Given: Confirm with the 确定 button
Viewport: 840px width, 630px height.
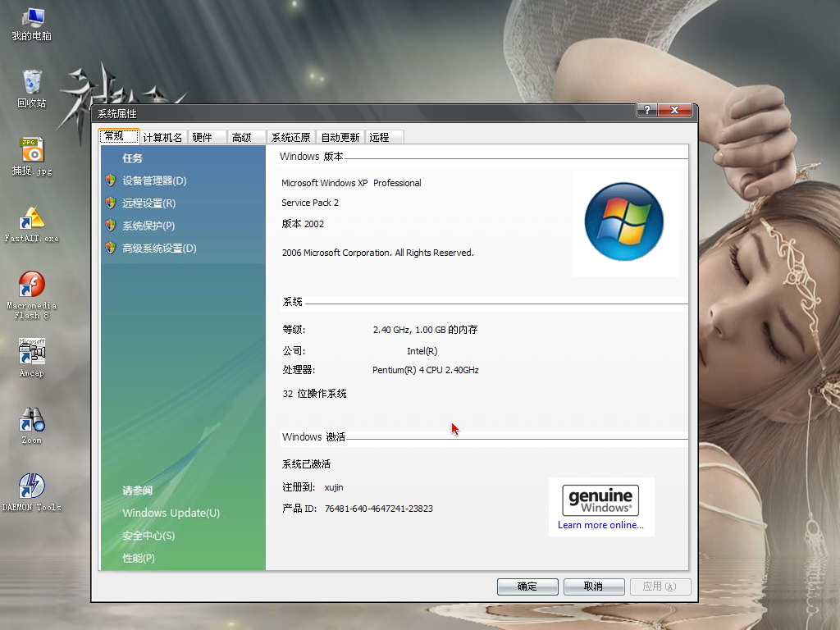Looking at the screenshot, I should pyautogui.click(x=527, y=587).
